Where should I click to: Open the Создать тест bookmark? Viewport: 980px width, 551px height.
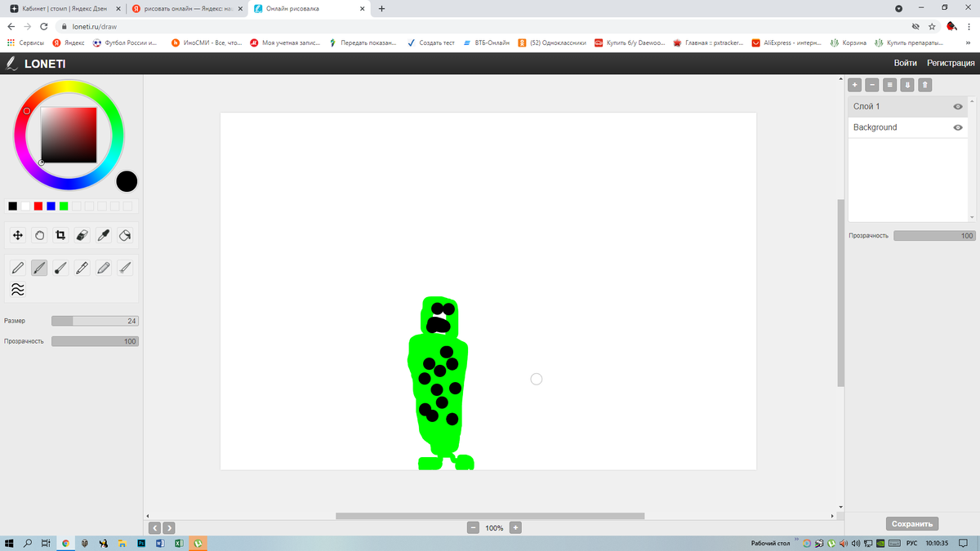tap(430, 42)
